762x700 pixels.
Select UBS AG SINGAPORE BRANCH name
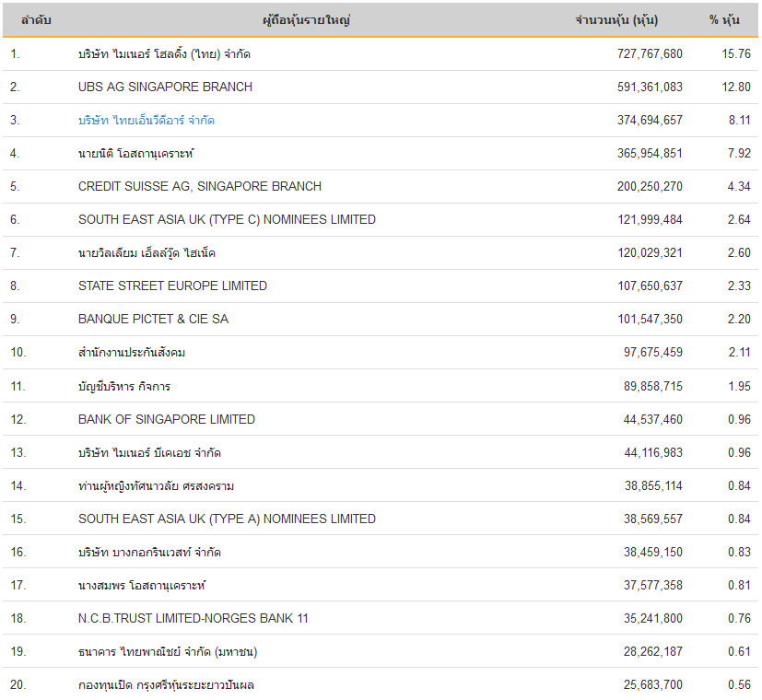click(x=165, y=87)
